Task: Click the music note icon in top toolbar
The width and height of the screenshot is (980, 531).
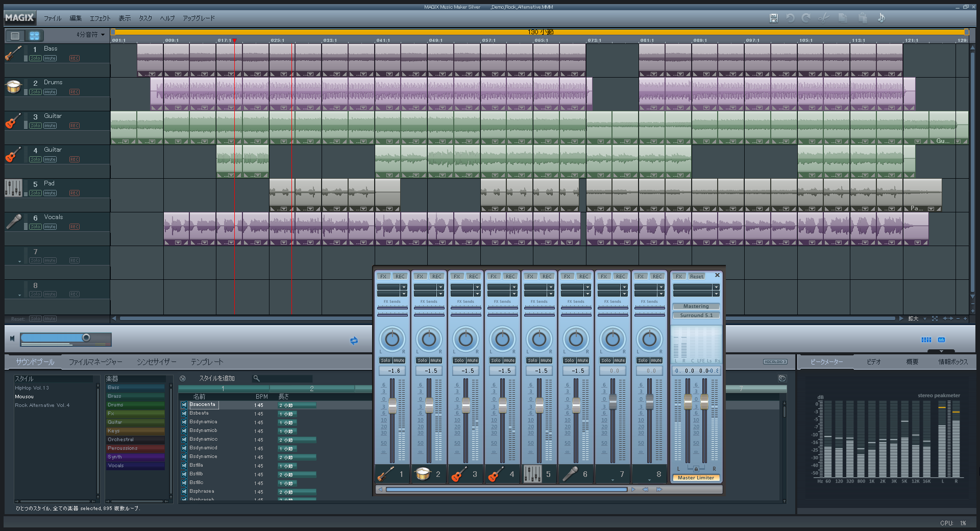Action: click(x=881, y=18)
